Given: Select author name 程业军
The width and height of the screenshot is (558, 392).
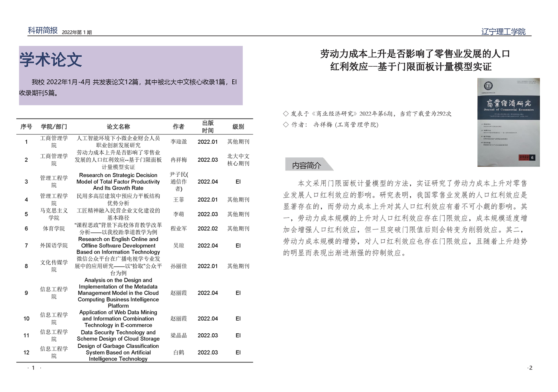Looking at the screenshot, I should 178,228.
